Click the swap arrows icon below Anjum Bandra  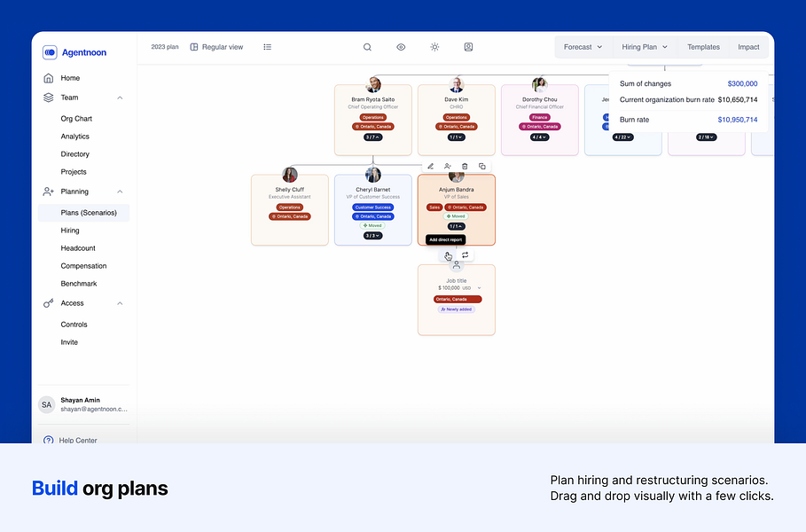point(466,255)
